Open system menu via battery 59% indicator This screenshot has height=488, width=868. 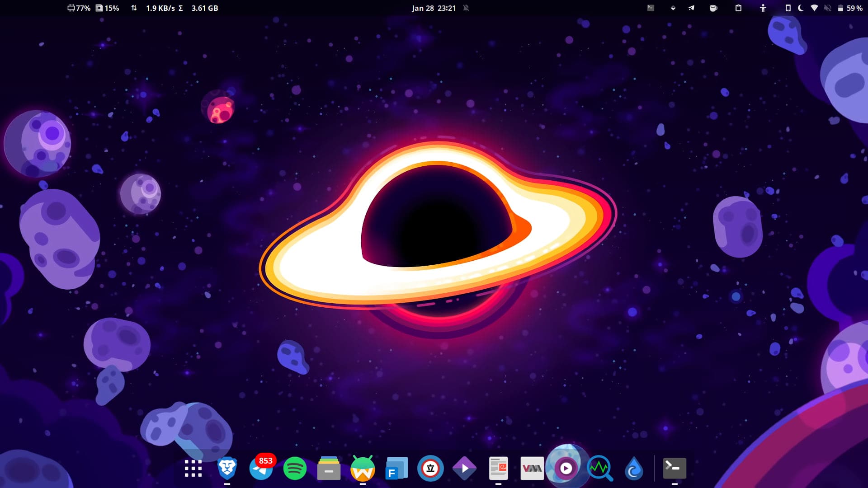[x=849, y=8]
